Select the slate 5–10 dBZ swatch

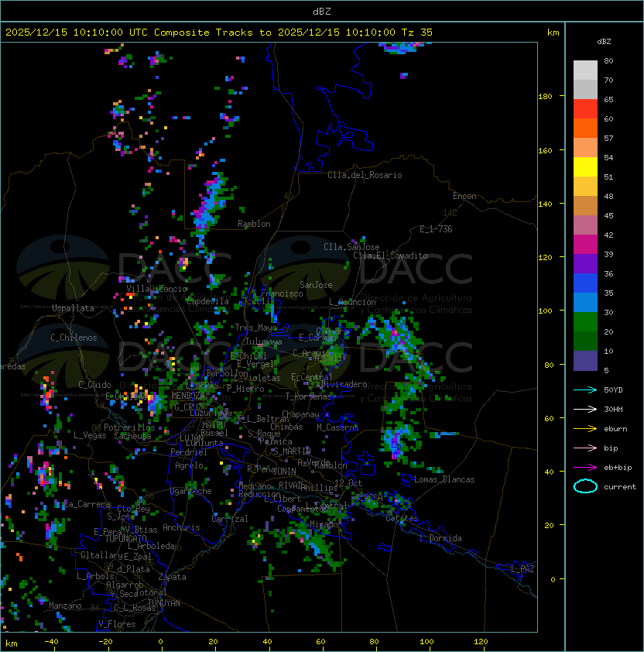tap(585, 361)
